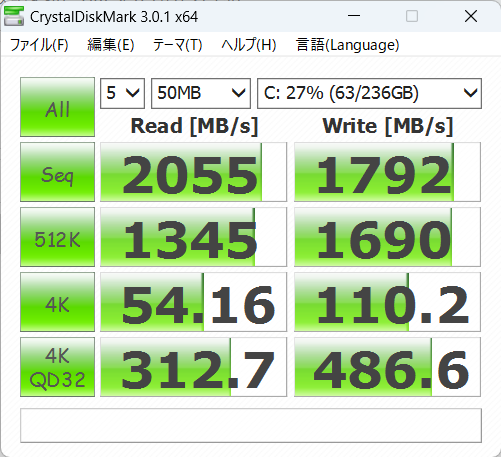Run all benchmarks with the All button
The width and height of the screenshot is (501, 457).
(x=57, y=107)
